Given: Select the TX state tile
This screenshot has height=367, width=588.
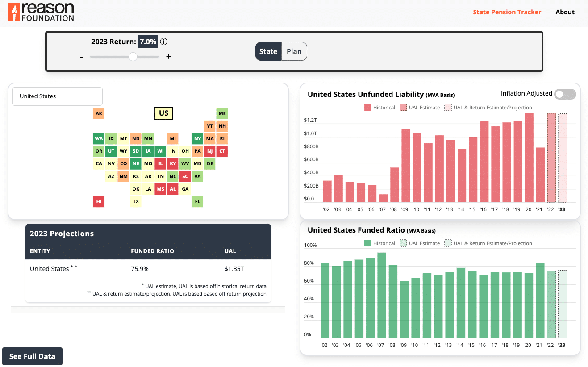Looking at the screenshot, I should click(136, 201).
